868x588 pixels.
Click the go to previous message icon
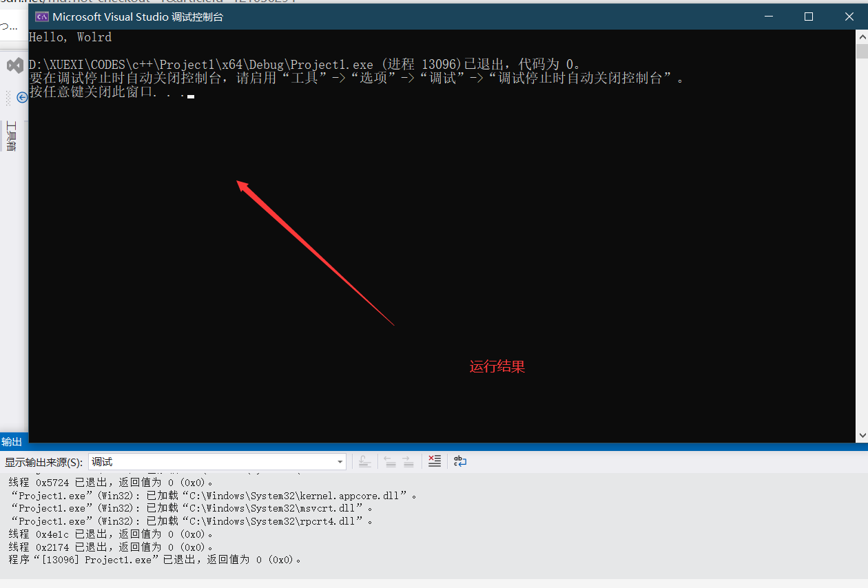coord(391,462)
